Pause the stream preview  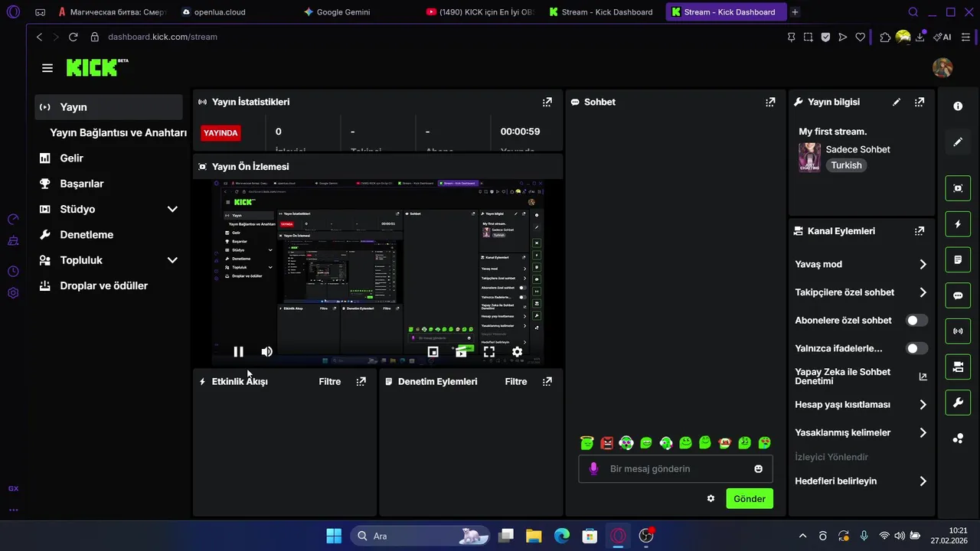click(x=238, y=352)
